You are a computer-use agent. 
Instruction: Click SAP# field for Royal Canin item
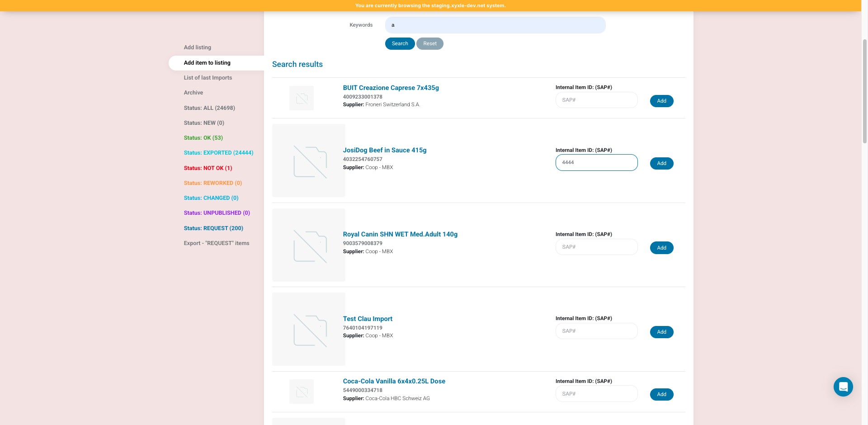pyautogui.click(x=596, y=247)
